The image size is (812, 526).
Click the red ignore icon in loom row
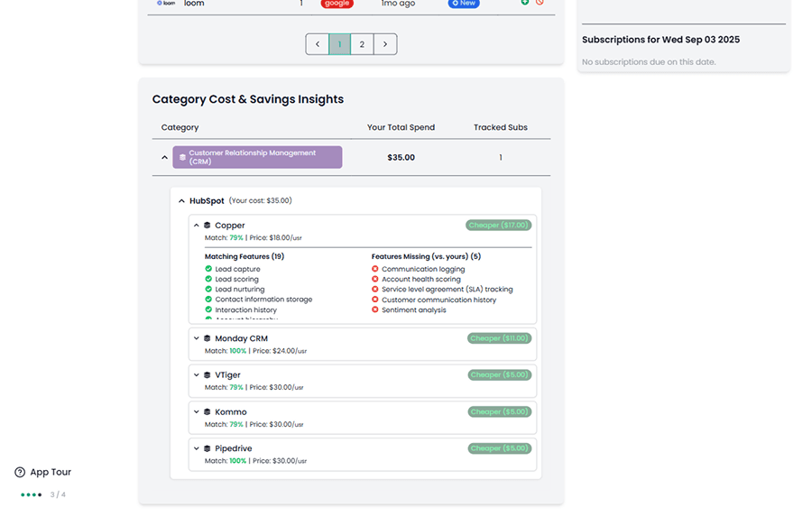pyautogui.click(x=540, y=3)
